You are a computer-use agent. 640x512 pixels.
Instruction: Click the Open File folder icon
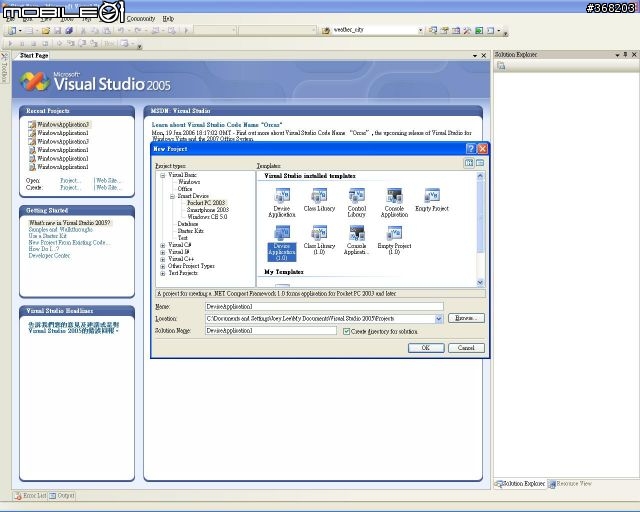[x=46, y=30]
